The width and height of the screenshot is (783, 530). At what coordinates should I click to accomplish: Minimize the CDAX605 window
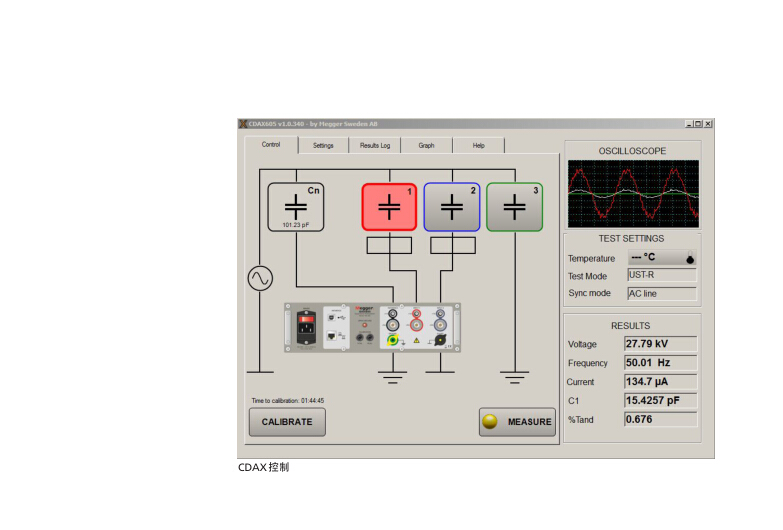(689, 124)
